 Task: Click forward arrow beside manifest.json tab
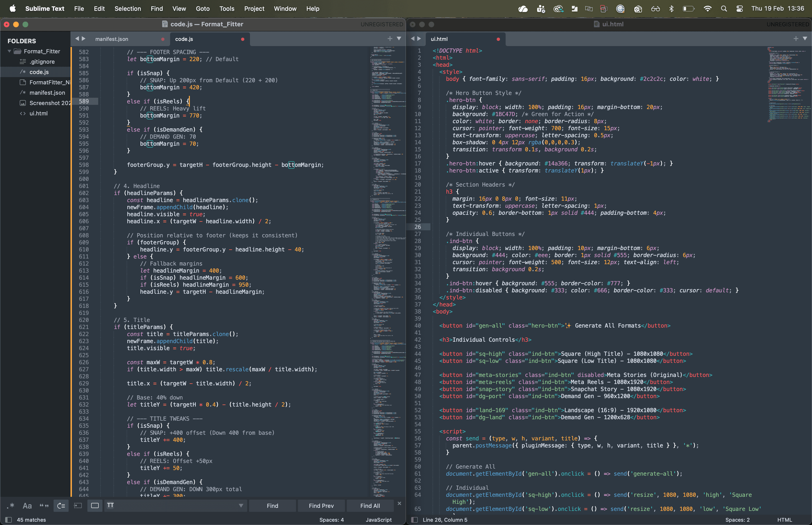coord(83,39)
